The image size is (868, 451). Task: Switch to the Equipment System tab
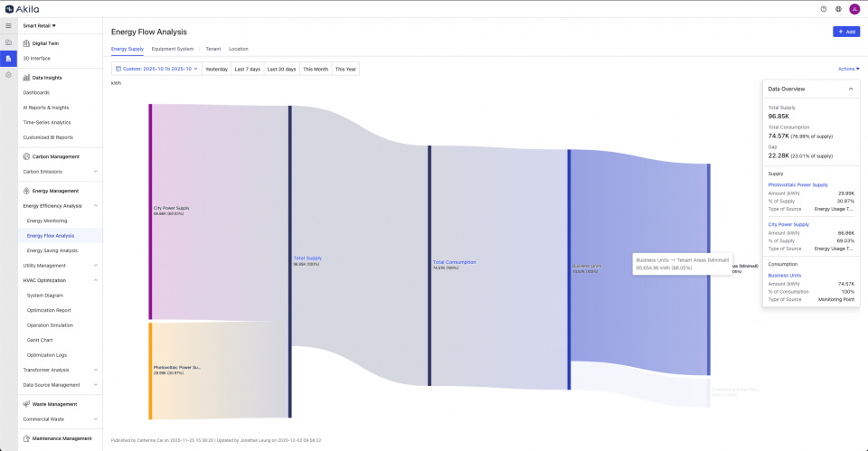(x=172, y=49)
